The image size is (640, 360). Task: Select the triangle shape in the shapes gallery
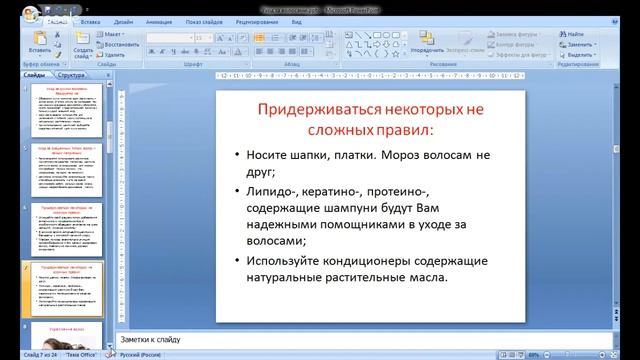[x=349, y=44]
